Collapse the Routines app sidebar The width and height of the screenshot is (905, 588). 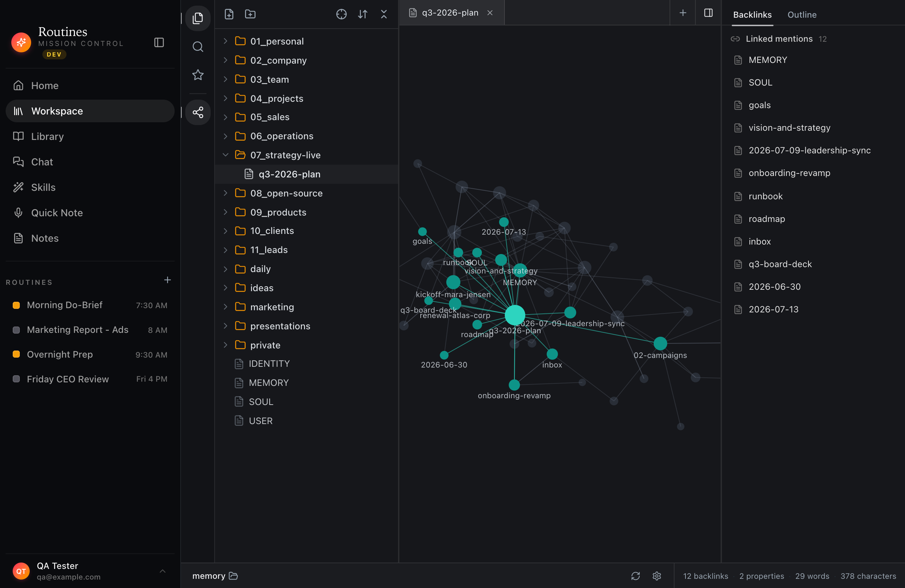[159, 42]
